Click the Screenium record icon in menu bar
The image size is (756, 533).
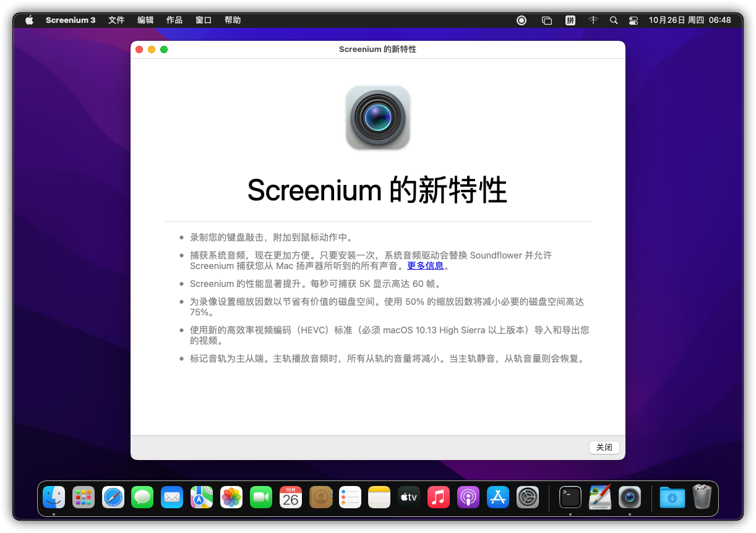521,20
